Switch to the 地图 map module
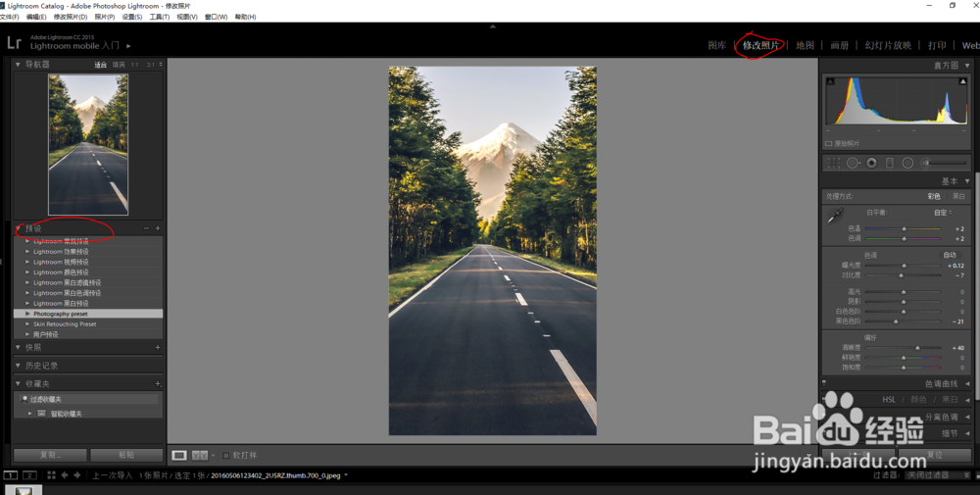This screenshot has width=980, height=495. [x=805, y=45]
